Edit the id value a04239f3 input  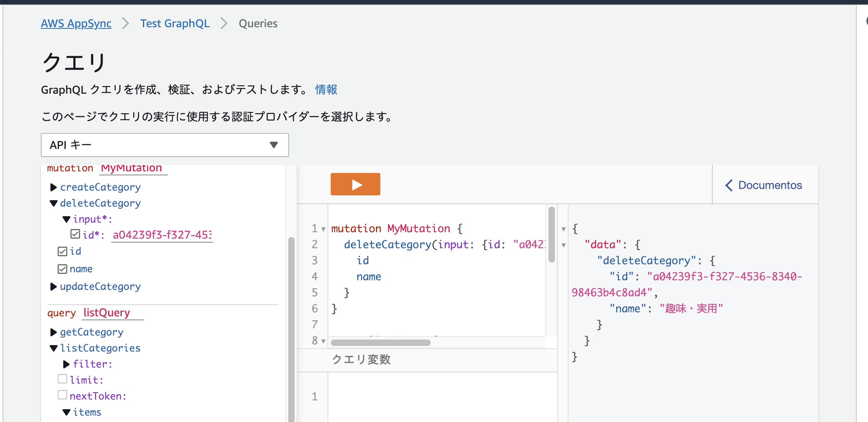(x=162, y=235)
